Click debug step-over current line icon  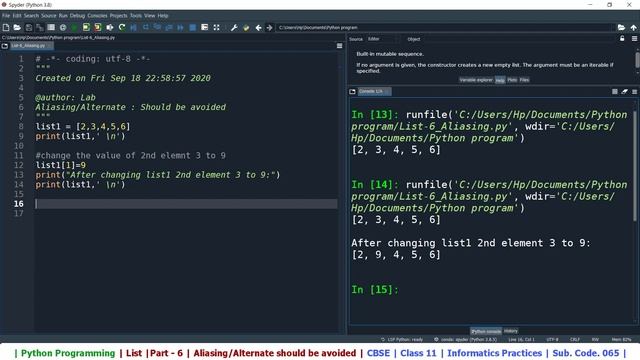pyautogui.click(x=145, y=27)
